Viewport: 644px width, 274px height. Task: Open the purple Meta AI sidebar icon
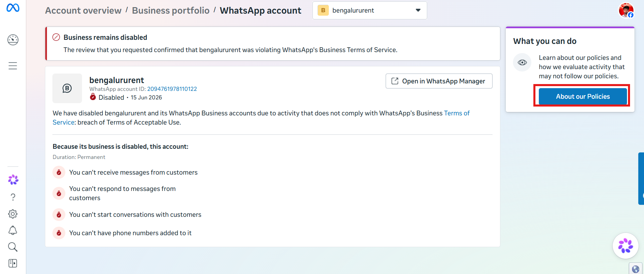(13, 180)
